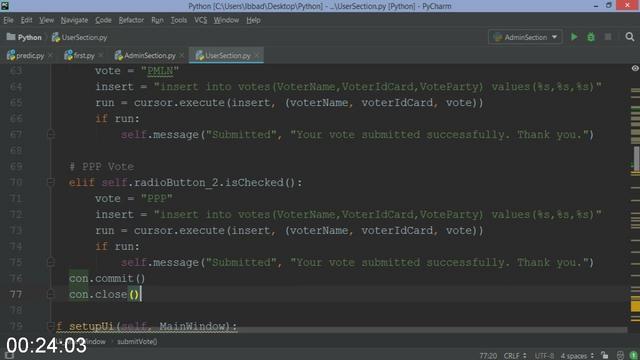Toggle the fold marker at line 77
This screenshot has width=640, height=360.
51,293
